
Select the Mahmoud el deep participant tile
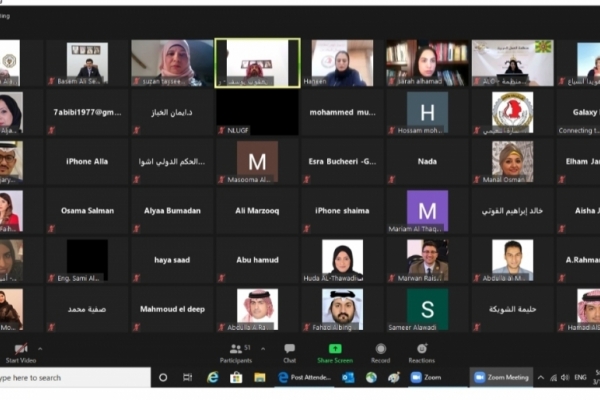(x=172, y=309)
